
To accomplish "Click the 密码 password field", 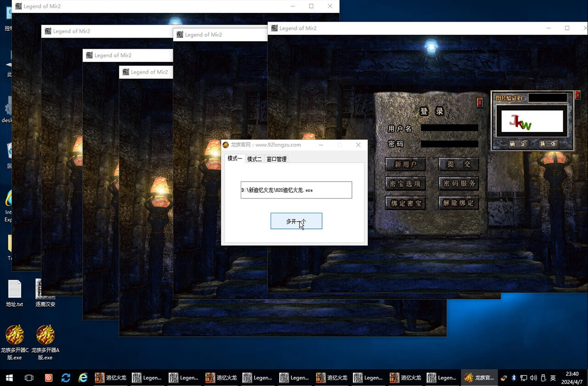I will coord(449,144).
